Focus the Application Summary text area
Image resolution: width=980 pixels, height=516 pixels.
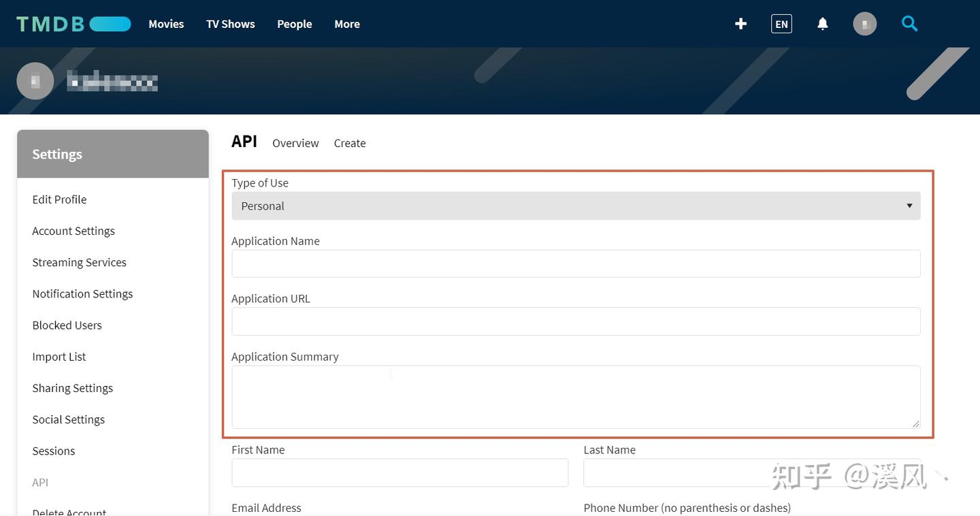[x=576, y=397]
